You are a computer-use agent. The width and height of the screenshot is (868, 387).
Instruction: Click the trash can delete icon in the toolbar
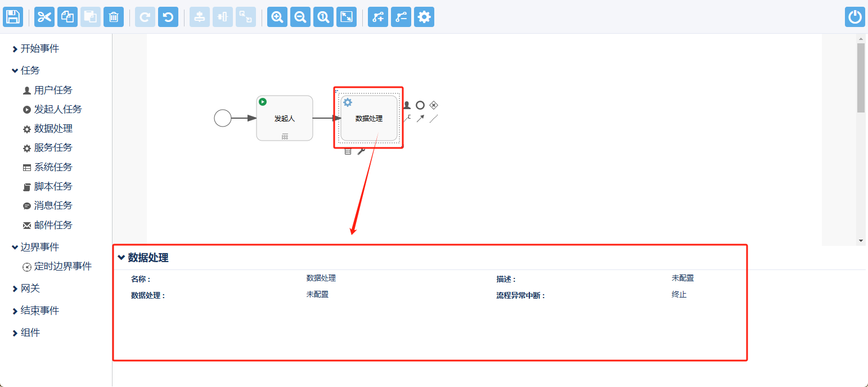click(x=114, y=17)
